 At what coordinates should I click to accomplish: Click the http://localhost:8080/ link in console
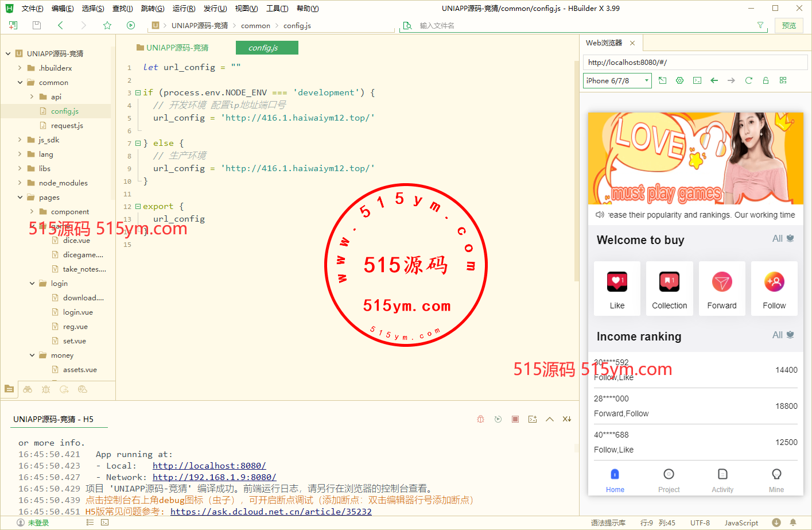tap(209, 466)
